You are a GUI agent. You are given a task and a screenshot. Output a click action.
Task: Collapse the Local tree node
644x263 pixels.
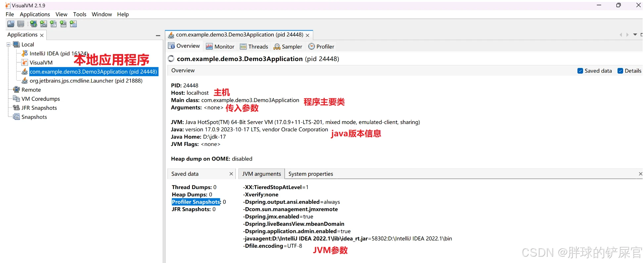[x=9, y=44]
